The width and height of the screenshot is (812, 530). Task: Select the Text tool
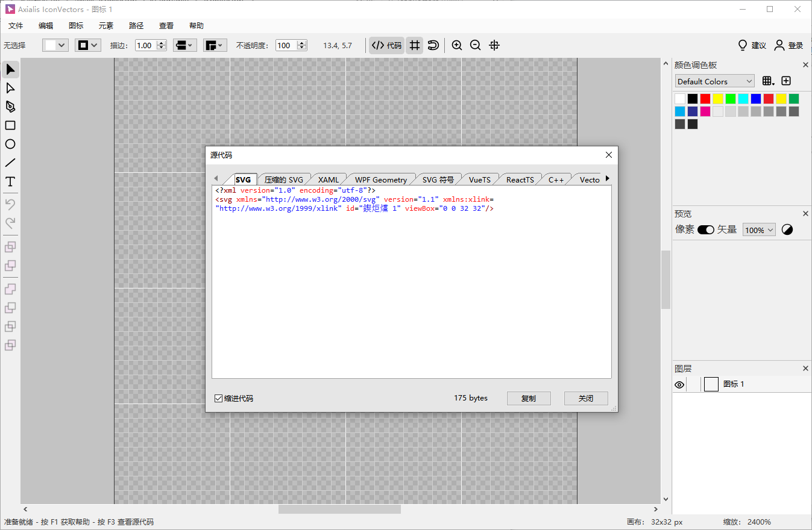(10, 181)
